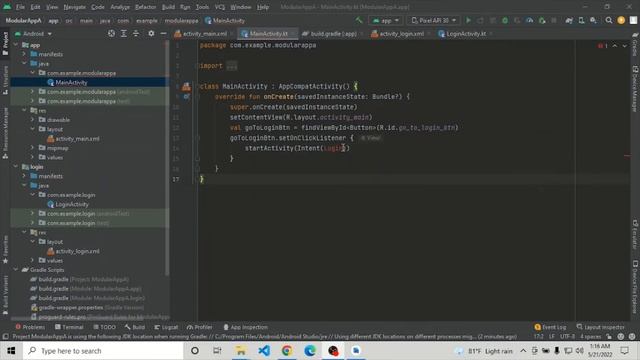Open the Pixel API 30 device dropdown
Image resolution: width=640 pixels, height=360 pixels.
433,20
